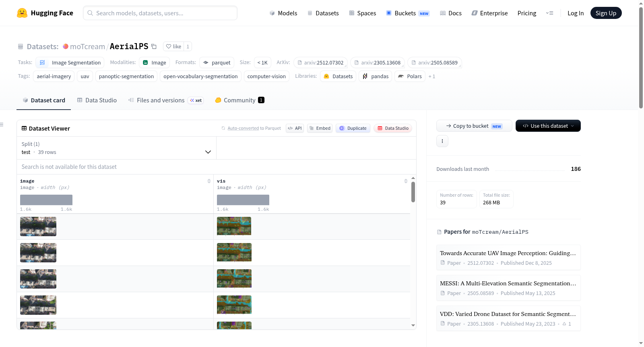Open the moTcream profile link
The width and height of the screenshot is (644, 347).
click(x=87, y=46)
